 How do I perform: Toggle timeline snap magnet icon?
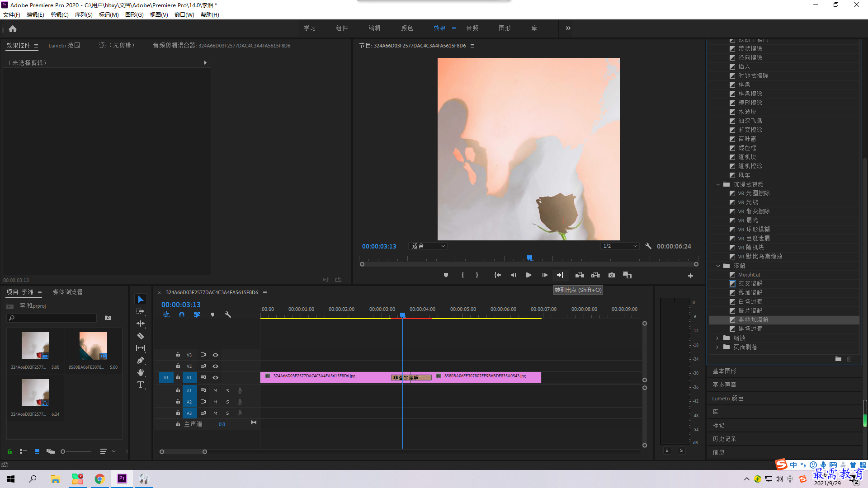(x=182, y=314)
